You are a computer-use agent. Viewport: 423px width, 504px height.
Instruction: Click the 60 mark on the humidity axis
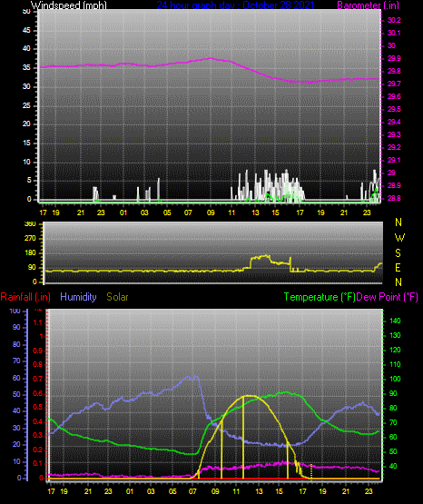point(16,378)
